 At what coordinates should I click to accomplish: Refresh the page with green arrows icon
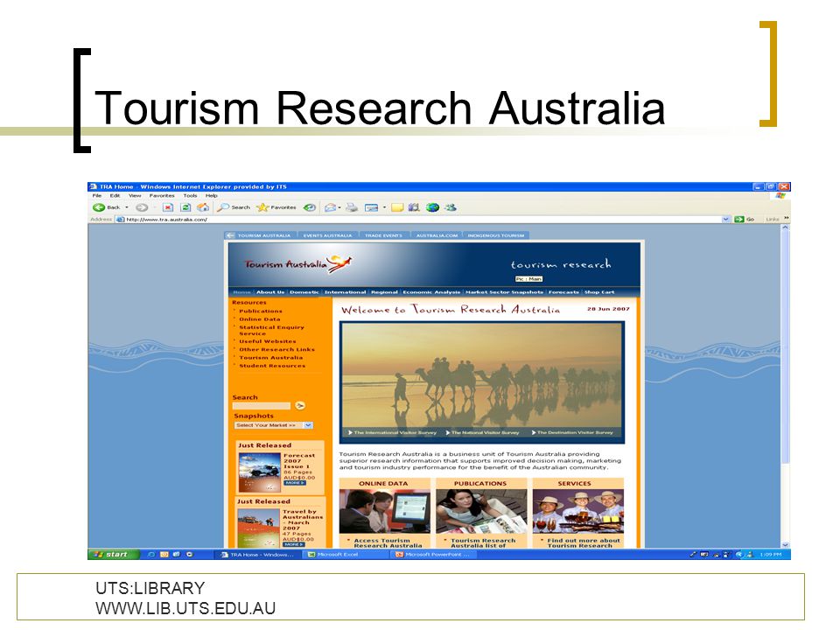(x=185, y=207)
